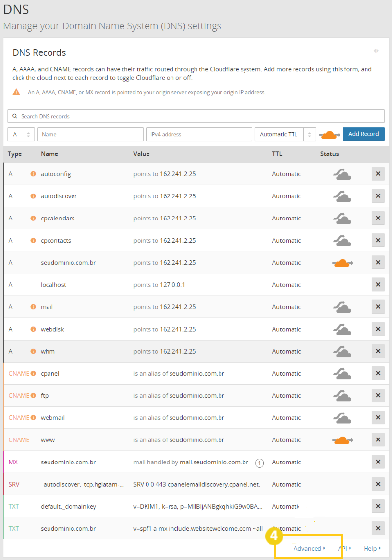
Task: Click info icon next to mail record
Action: 33,307
